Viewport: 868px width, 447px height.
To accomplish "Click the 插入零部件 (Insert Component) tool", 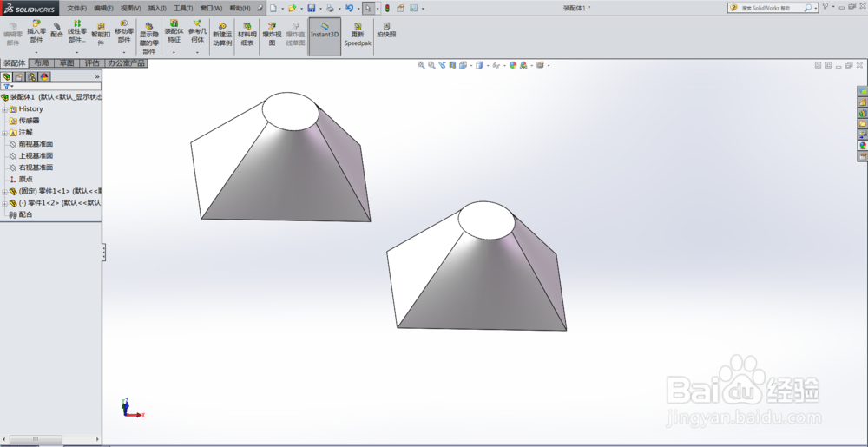I will pos(36,32).
